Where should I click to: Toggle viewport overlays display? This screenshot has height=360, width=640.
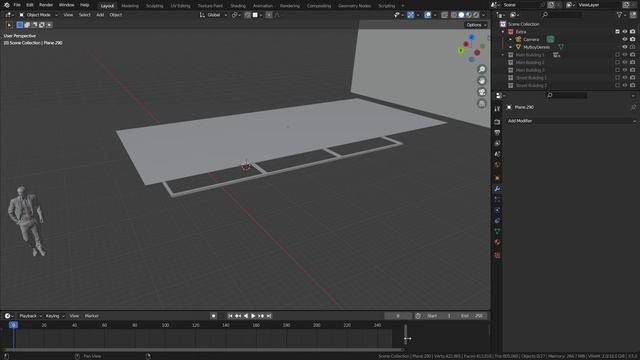[x=427, y=15]
